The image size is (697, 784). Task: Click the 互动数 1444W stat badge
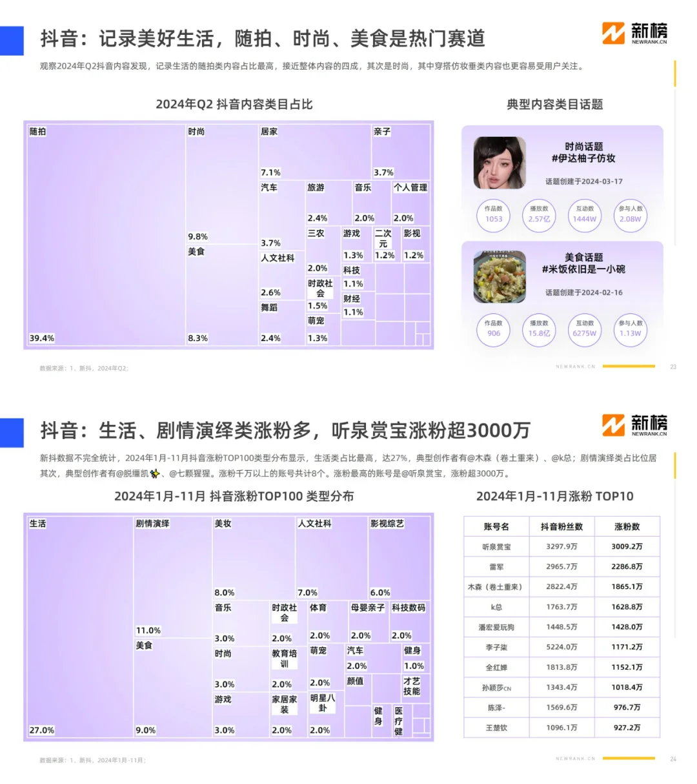tap(584, 216)
